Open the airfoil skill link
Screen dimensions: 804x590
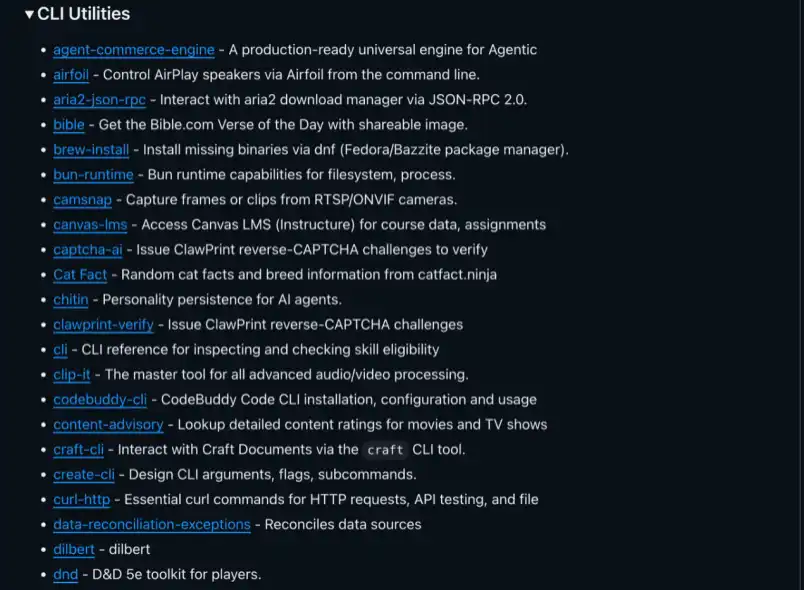pos(71,75)
